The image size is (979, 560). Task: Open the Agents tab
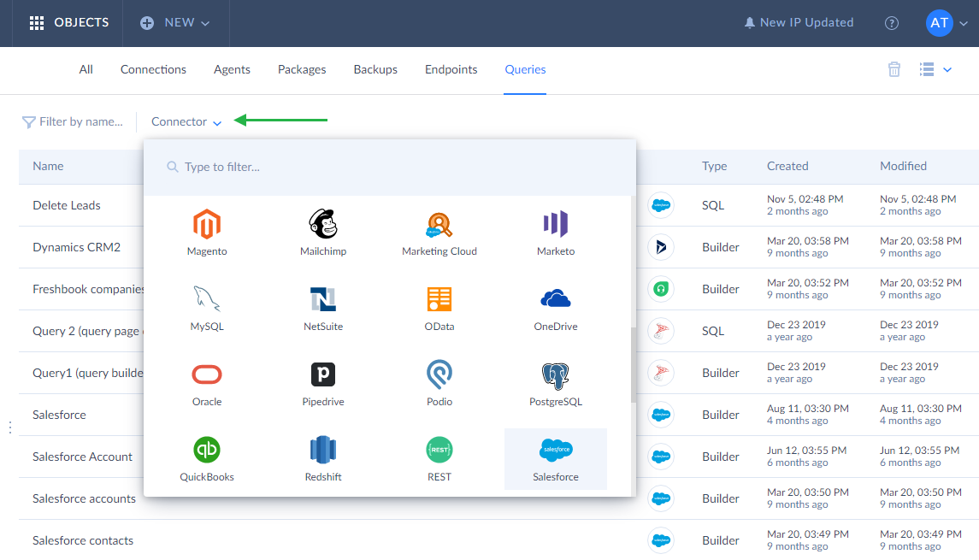pyautogui.click(x=232, y=69)
